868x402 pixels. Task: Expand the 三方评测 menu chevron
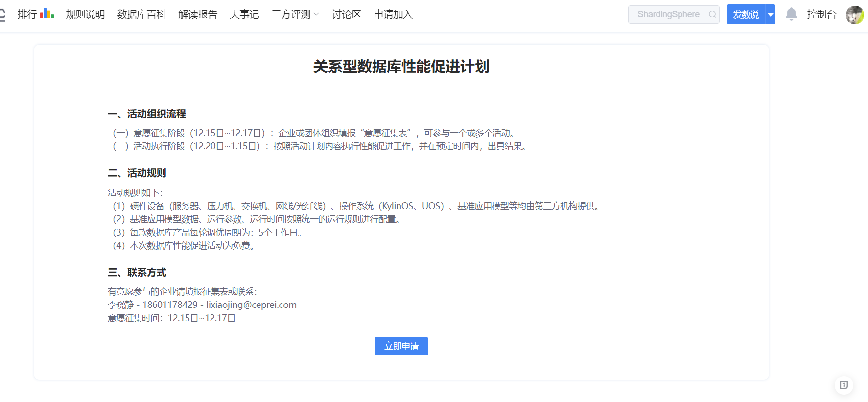[316, 14]
